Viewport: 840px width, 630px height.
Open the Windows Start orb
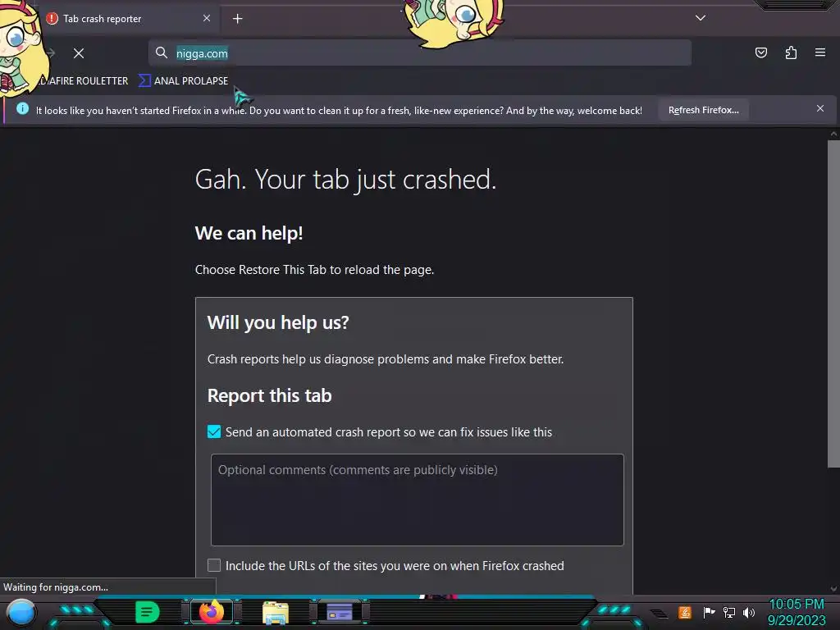coord(21,612)
